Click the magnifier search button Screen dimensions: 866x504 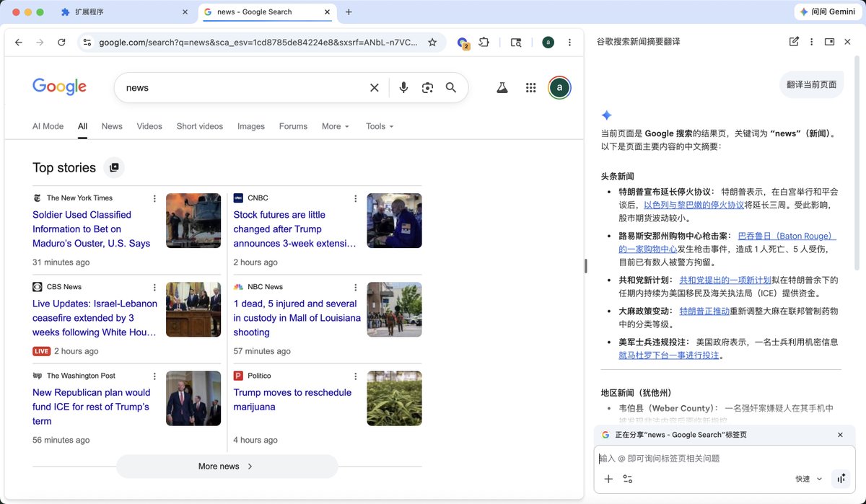point(451,87)
